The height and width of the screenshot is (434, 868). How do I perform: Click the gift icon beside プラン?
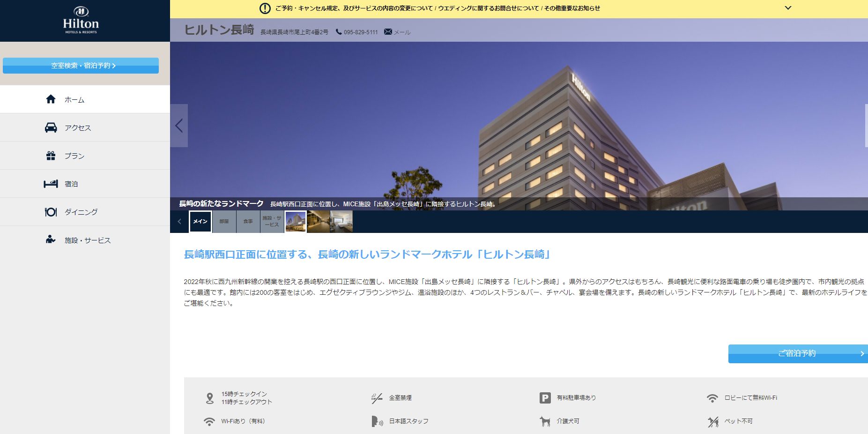(x=51, y=156)
